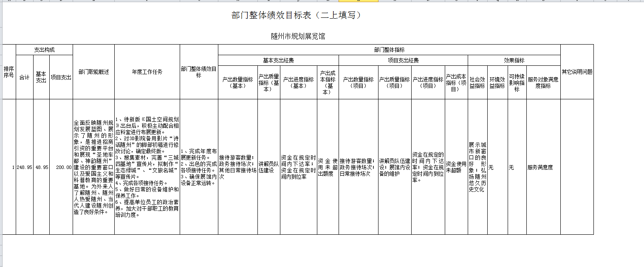The width and height of the screenshot is (644, 267).
Task: Click the 服务满意度 cell
Action: point(543,167)
